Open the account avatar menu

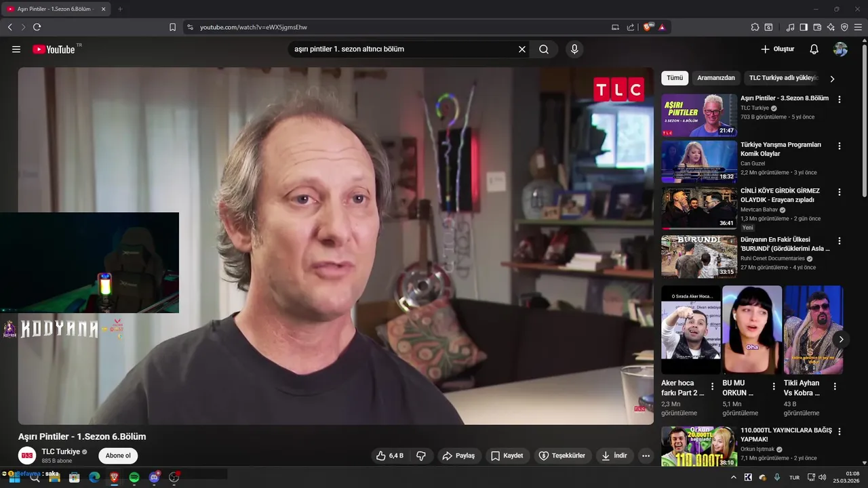(840, 49)
